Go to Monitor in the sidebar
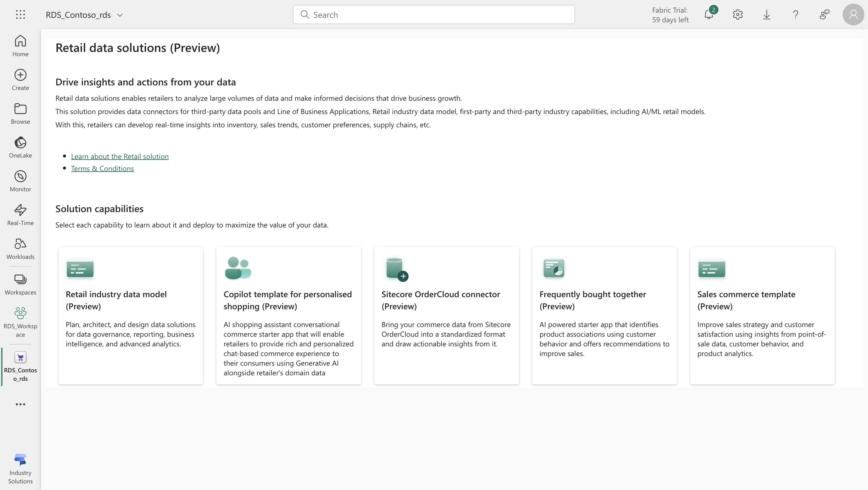This screenshot has width=868, height=490. click(20, 181)
